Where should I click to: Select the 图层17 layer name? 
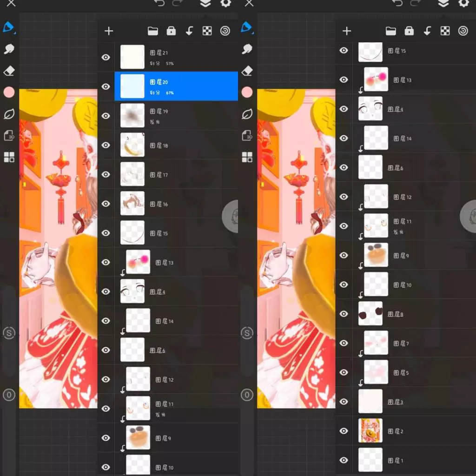pos(159,175)
